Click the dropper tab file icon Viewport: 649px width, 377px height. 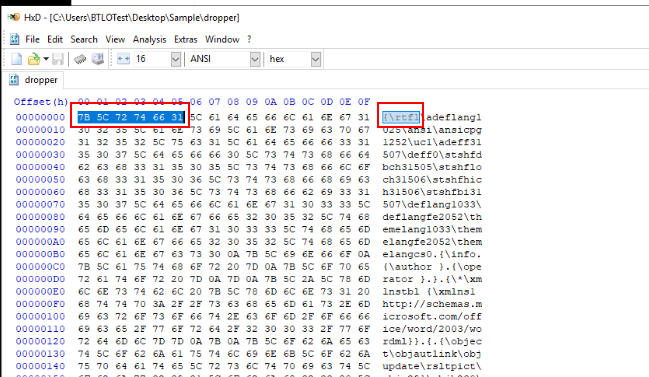pos(14,80)
